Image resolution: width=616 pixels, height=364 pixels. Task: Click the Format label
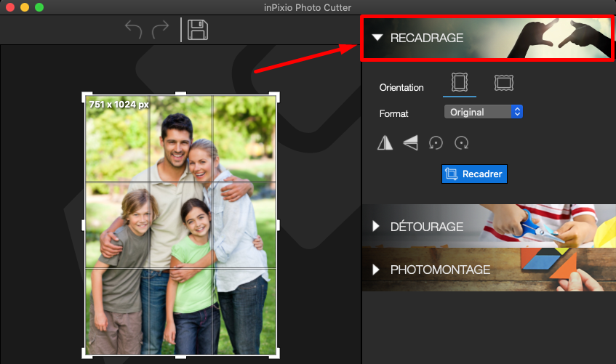(x=393, y=114)
